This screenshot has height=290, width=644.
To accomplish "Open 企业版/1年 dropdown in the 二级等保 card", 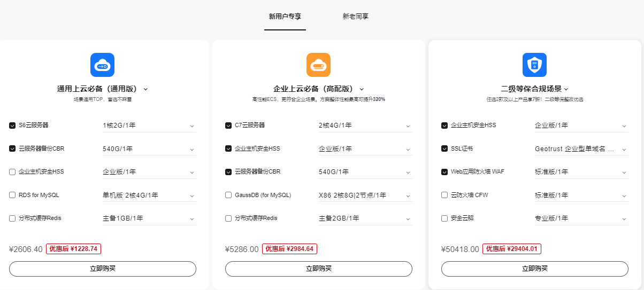I will [581, 126].
